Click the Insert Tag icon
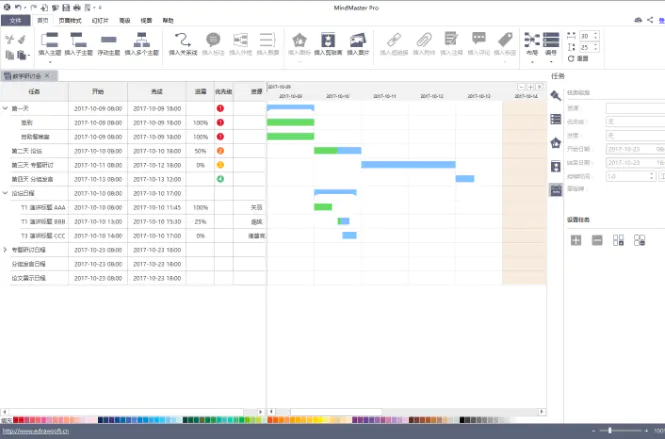Screen dimensions: 665x439 505,39
